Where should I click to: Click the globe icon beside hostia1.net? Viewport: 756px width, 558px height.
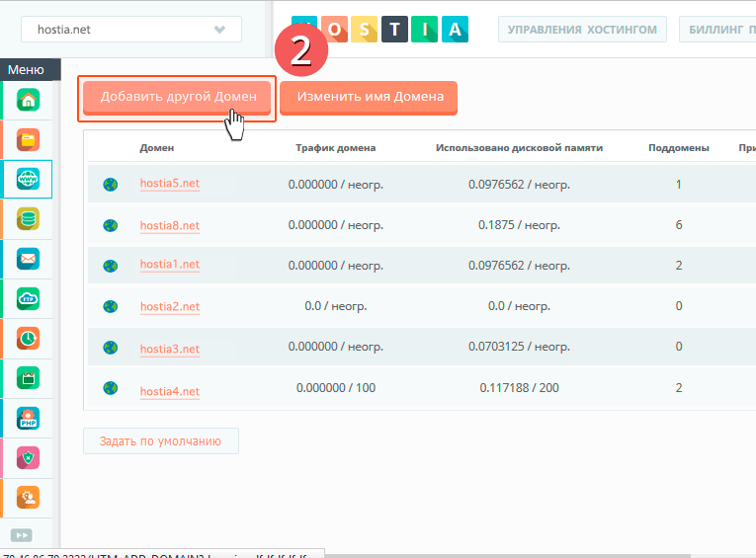pos(111,266)
